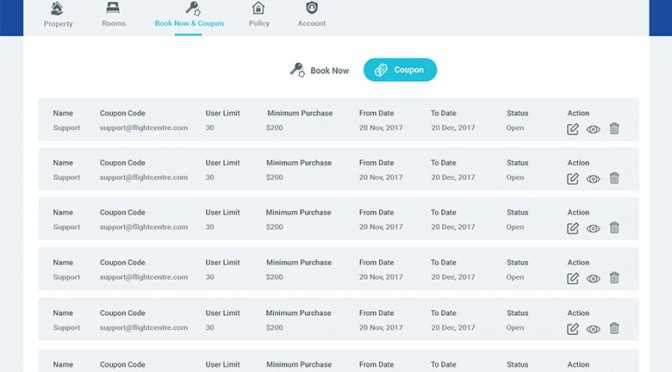Open the Account tab
The image size is (672, 372).
(312, 15)
